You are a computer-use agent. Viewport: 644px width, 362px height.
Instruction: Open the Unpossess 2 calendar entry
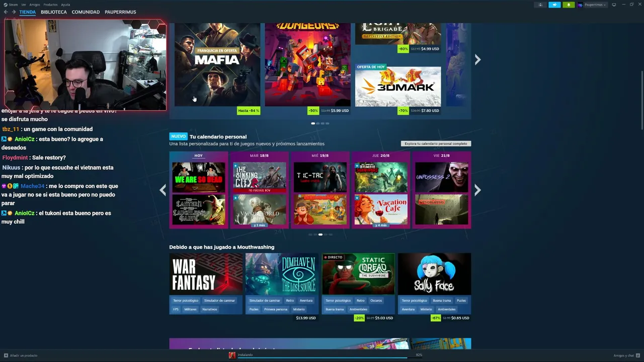(442, 177)
